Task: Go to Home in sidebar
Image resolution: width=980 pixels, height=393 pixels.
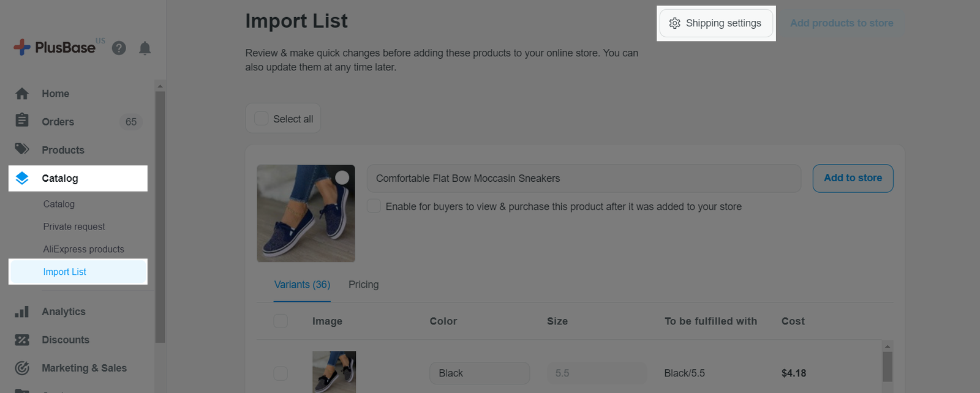Action: (x=55, y=94)
